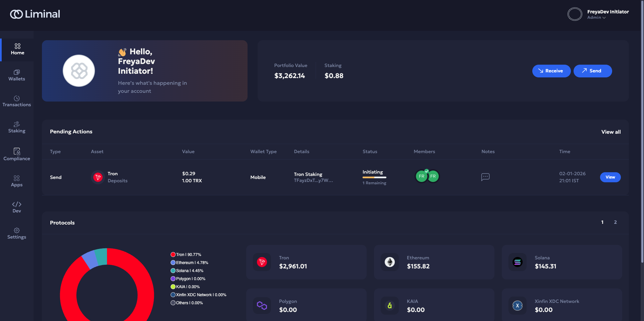Click Polygon protocol card icon
This screenshot has width=644, height=321.
click(262, 306)
